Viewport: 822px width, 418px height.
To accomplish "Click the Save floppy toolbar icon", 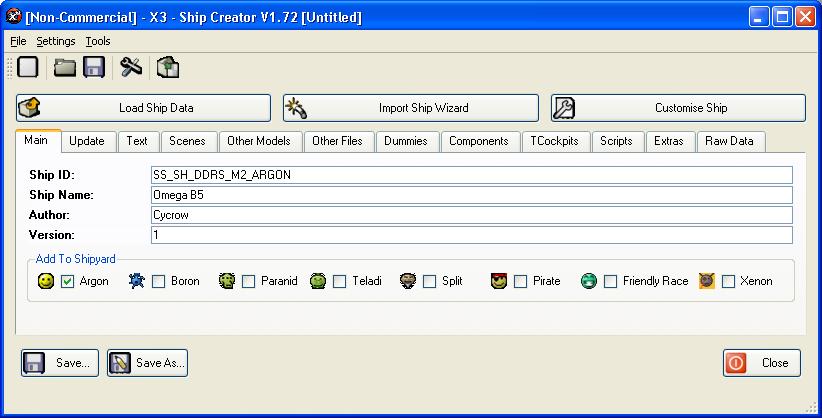I will click(x=94, y=68).
